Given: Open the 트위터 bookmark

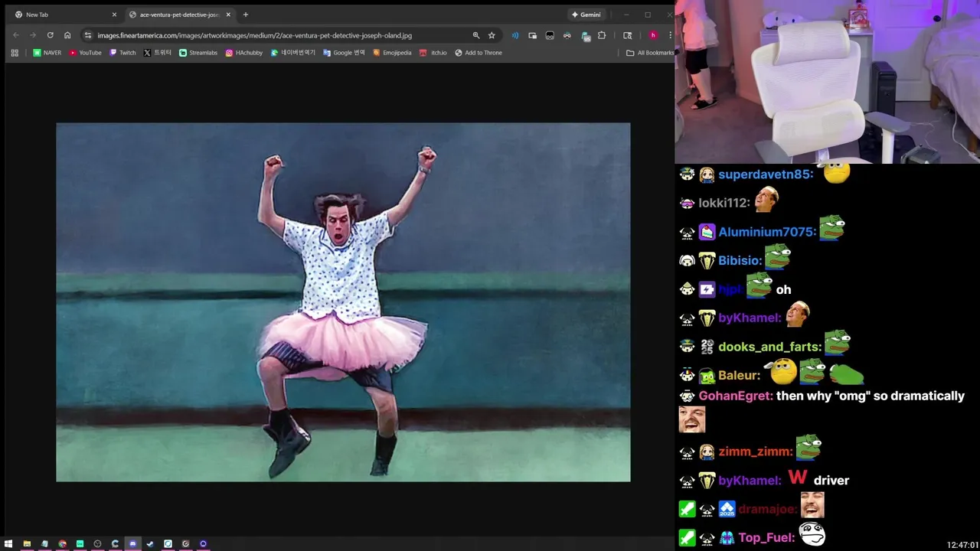Looking at the screenshot, I should 158,53.
